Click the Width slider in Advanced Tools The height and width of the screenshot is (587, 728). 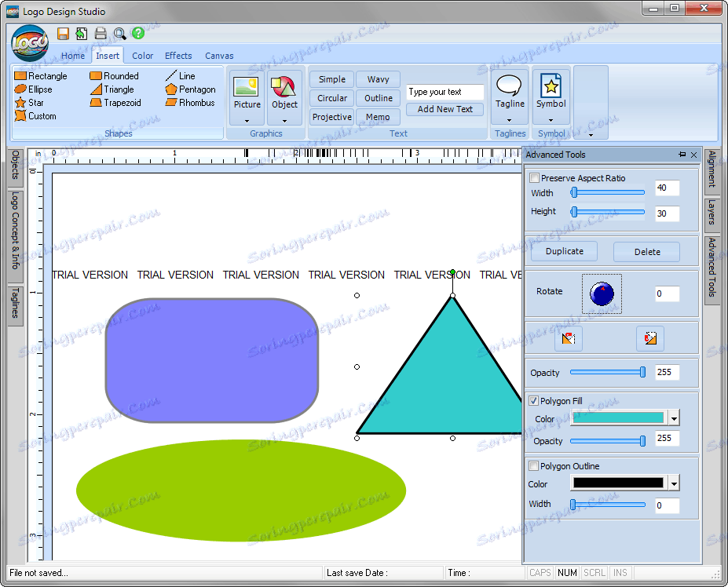click(607, 192)
